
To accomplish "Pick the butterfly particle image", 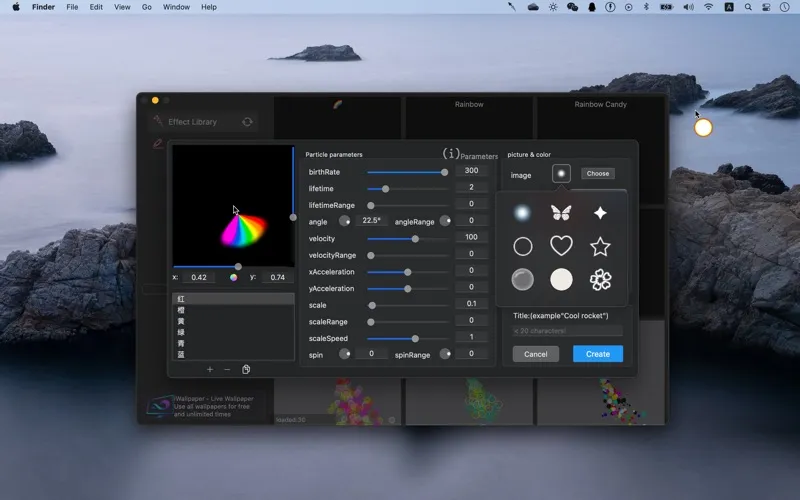I will click(x=561, y=212).
